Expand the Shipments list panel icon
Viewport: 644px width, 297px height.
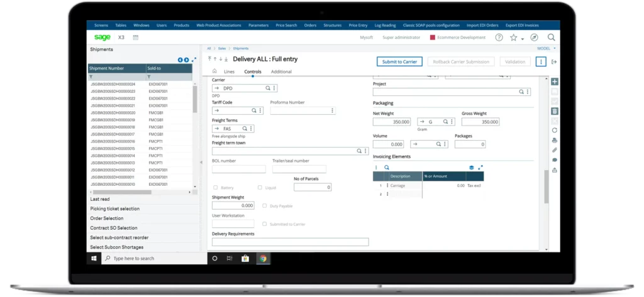(x=194, y=60)
